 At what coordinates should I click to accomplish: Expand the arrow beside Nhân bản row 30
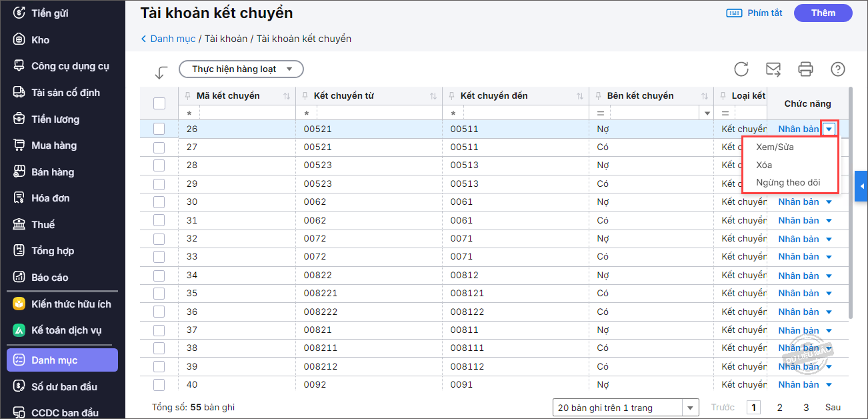pyautogui.click(x=829, y=202)
